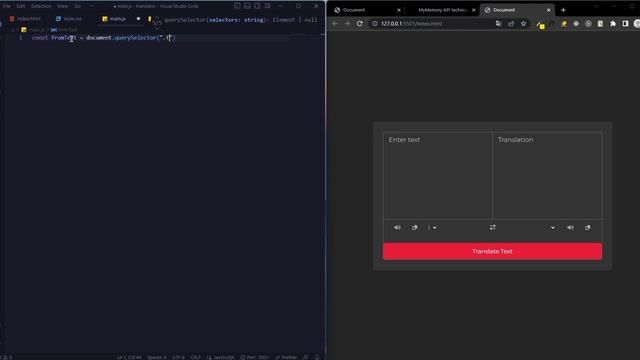
Task: Click main.js in the editor breadcrumb
Action: (x=33, y=30)
